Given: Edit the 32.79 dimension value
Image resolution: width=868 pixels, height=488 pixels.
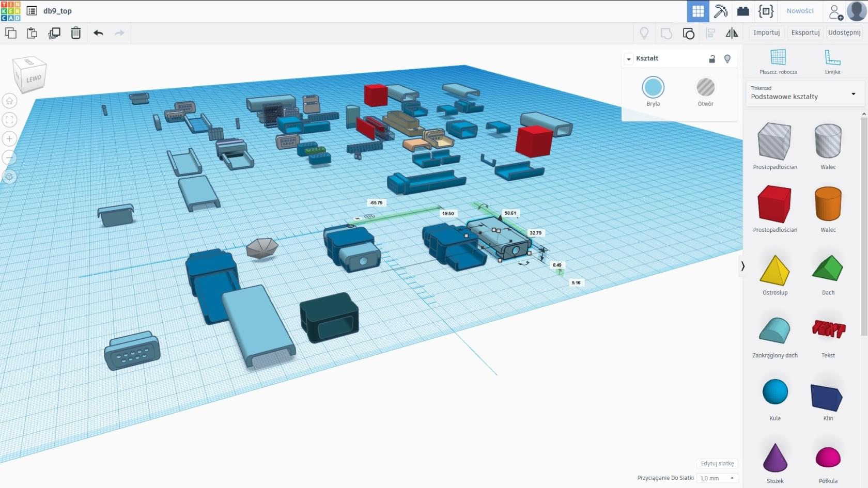Looking at the screenshot, I should pyautogui.click(x=535, y=233).
